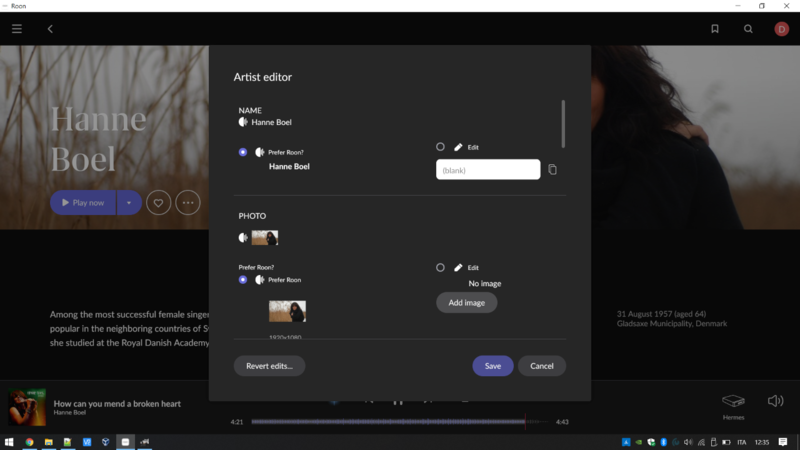Select Edit radio button for name
Image resolution: width=800 pixels, height=450 pixels.
click(x=440, y=147)
